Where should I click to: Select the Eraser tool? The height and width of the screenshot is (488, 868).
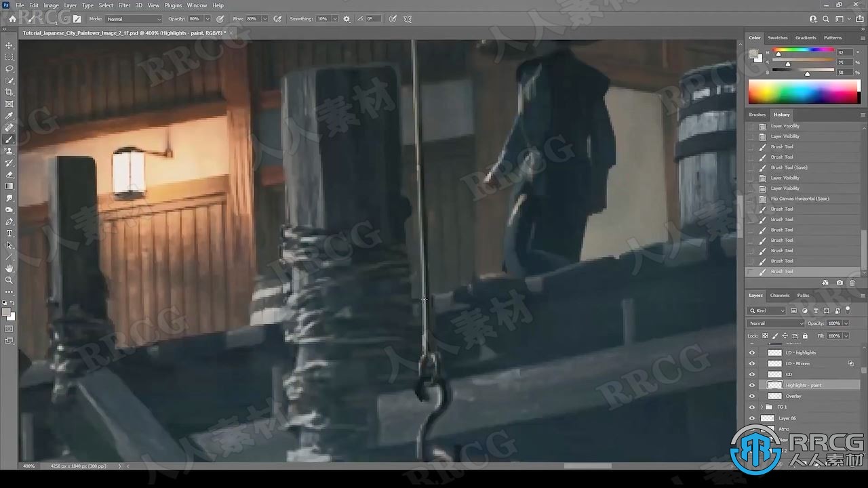click(x=9, y=175)
